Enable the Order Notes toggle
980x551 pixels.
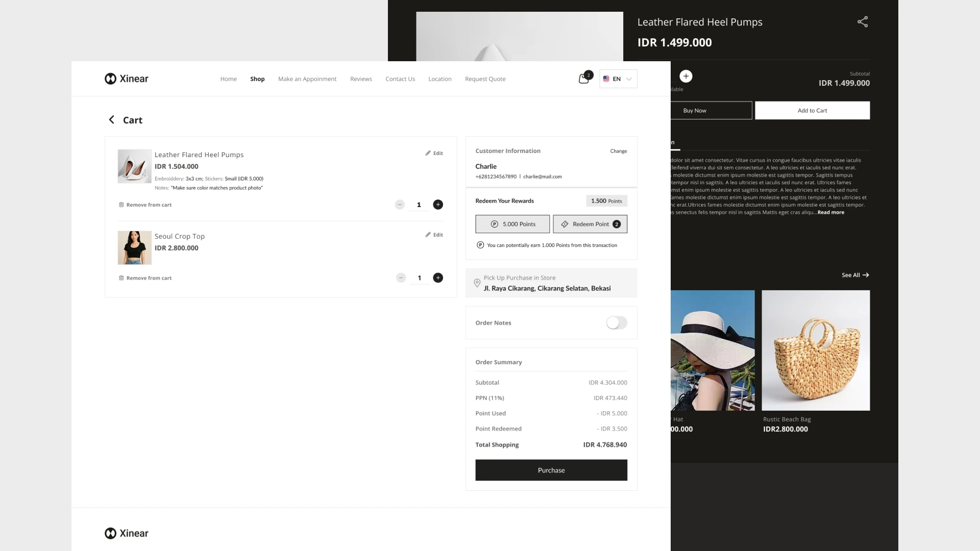tap(616, 323)
